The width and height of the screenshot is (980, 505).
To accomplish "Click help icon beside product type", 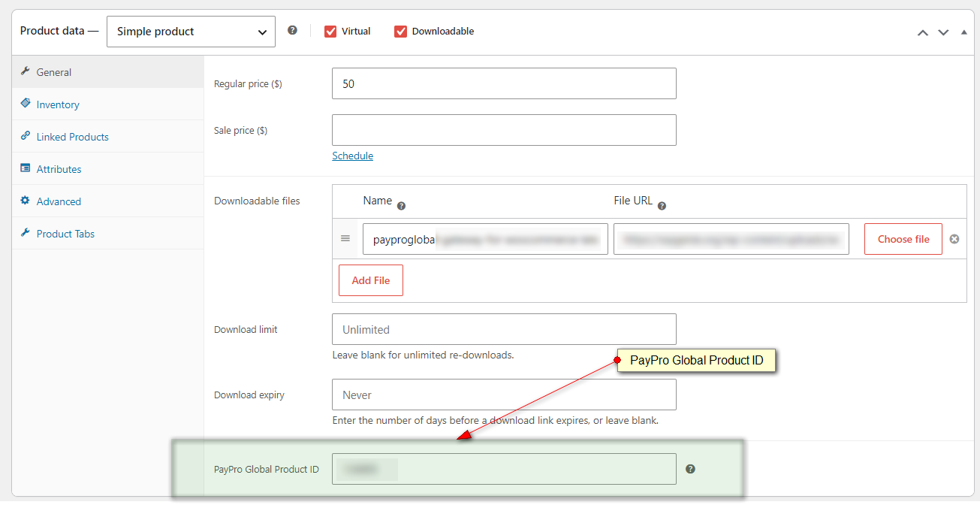I will pyautogui.click(x=293, y=31).
